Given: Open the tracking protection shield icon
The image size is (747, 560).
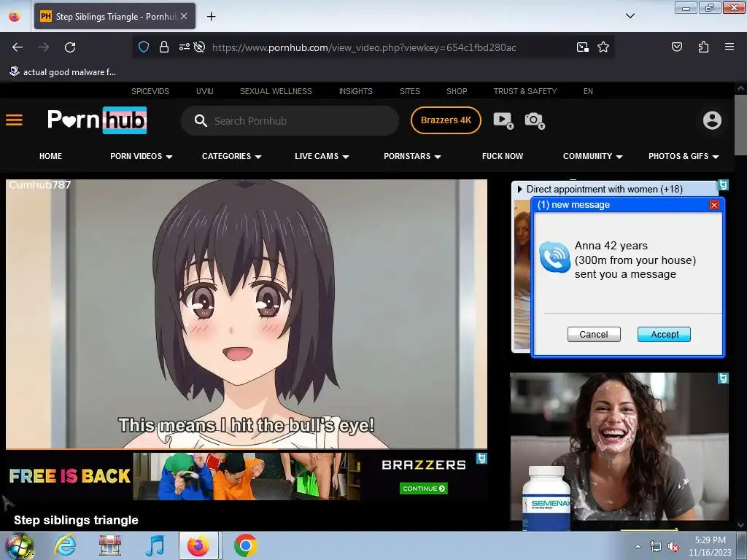Looking at the screenshot, I should point(144,47).
